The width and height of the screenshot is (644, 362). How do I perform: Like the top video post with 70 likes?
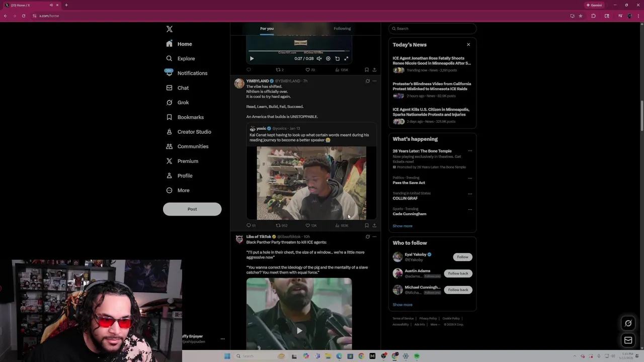tap(310, 70)
